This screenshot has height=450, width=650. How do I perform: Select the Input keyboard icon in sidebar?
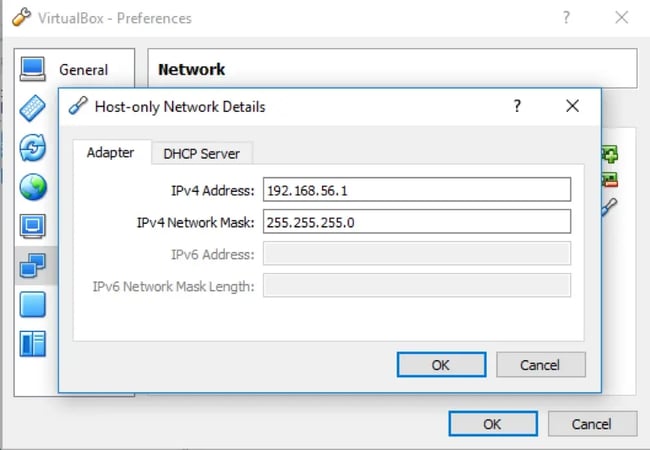[33, 108]
